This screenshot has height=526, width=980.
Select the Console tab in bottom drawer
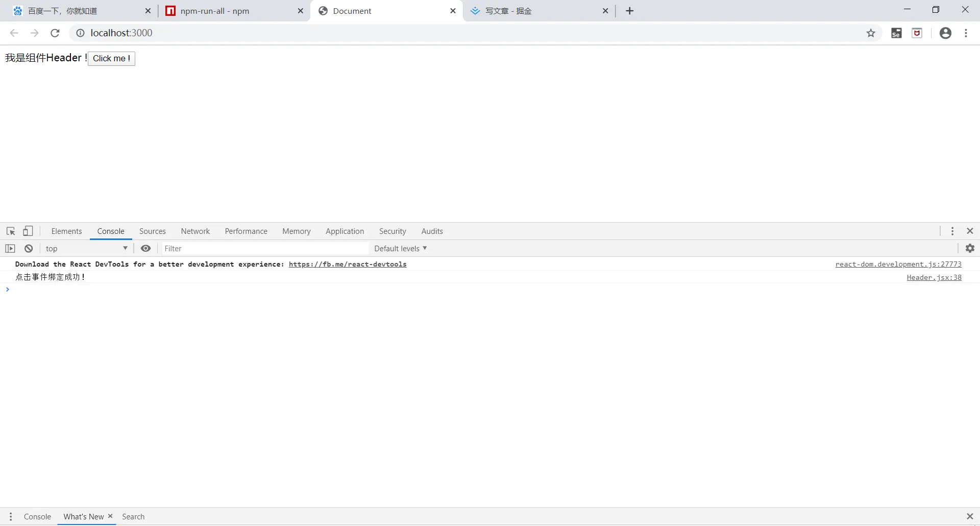pos(37,517)
